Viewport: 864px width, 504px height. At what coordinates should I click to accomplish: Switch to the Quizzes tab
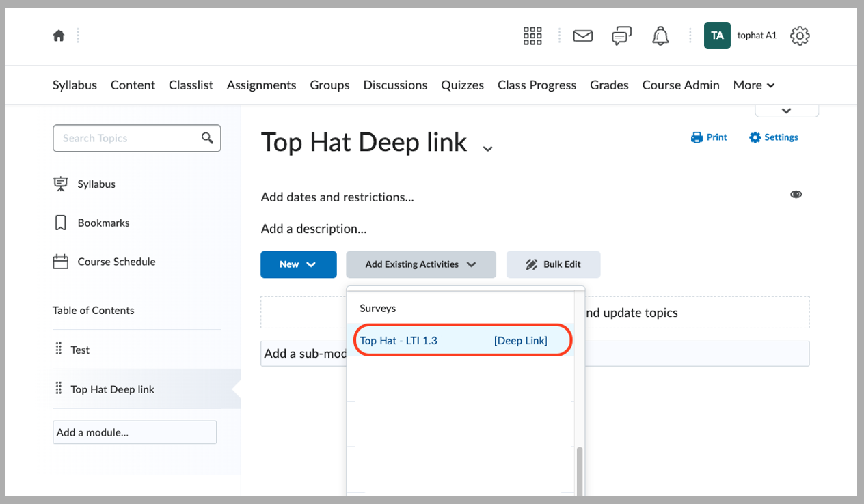(x=462, y=85)
